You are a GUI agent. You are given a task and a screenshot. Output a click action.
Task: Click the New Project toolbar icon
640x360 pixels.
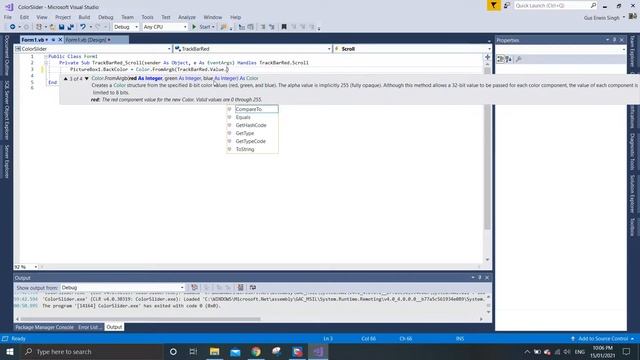tap(39, 27)
